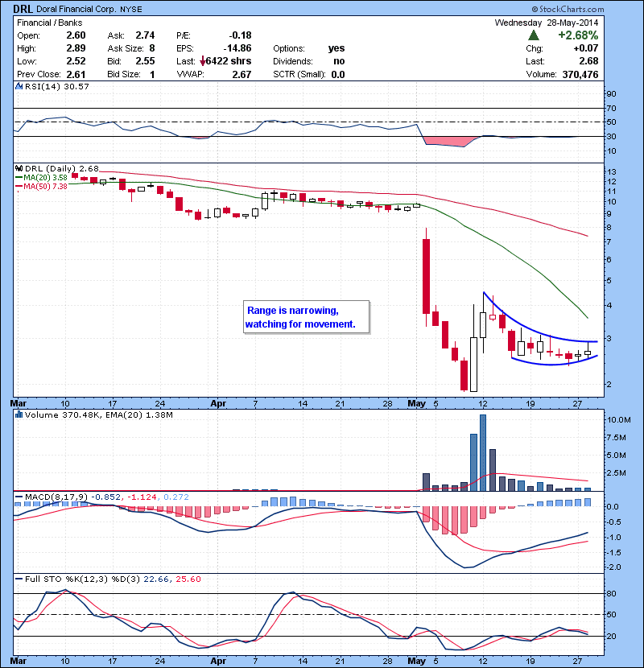The image size is (644, 668).
Task: Click the Wednesday 28-May-2014 date text
Action: click(547, 23)
